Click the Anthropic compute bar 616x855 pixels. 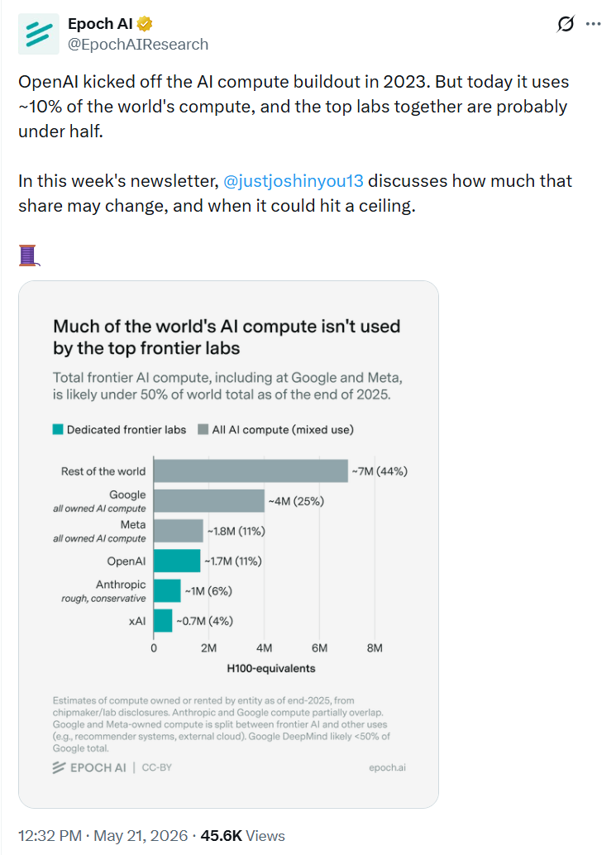tap(167, 591)
